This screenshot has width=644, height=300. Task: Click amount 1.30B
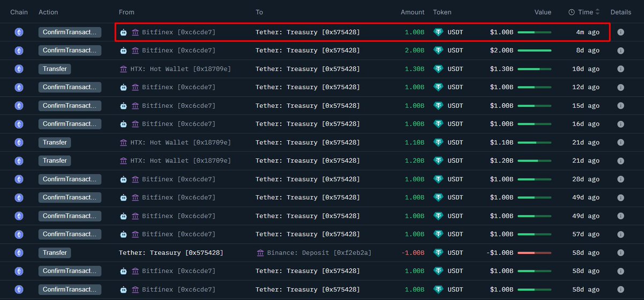pyautogui.click(x=415, y=69)
